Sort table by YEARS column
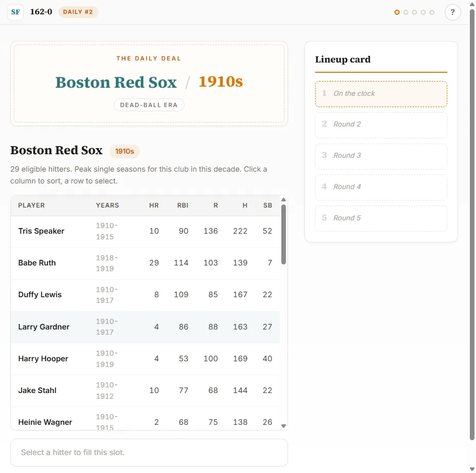Viewport: 476px width, 473px height. tap(108, 205)
